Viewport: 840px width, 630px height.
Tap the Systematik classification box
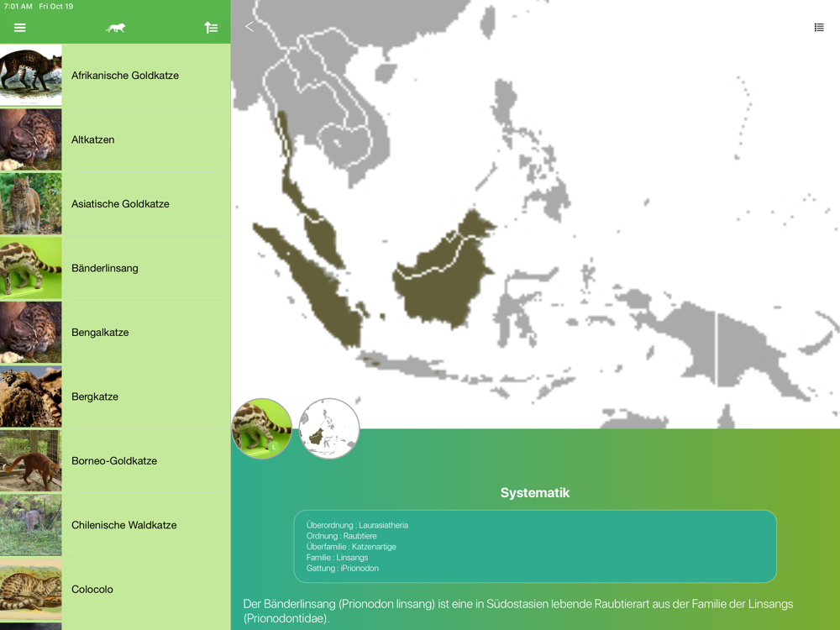(535, 547)
